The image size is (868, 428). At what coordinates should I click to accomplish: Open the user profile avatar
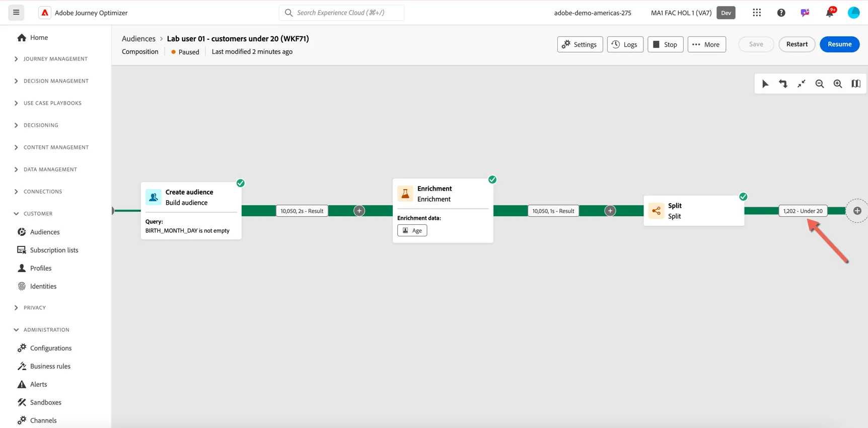point(853,13)
